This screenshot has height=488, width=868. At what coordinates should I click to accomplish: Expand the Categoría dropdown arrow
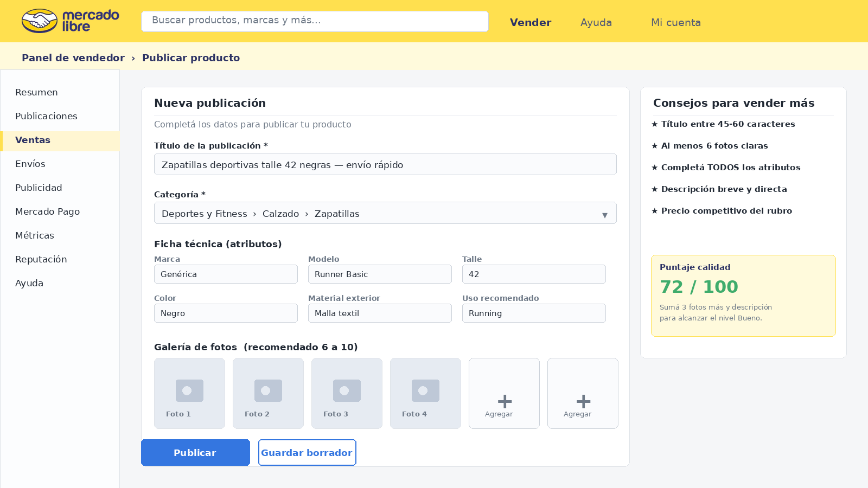pos(604,215)
